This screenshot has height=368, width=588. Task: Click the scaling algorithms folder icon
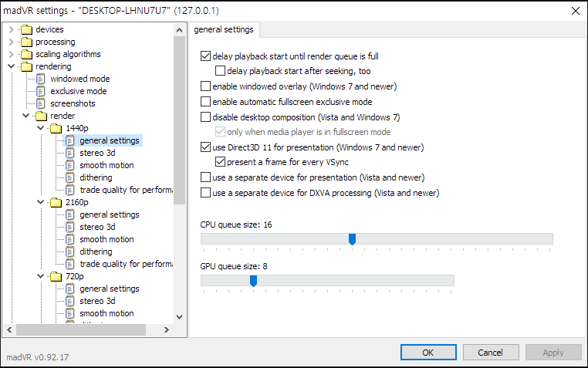point(28,54)
